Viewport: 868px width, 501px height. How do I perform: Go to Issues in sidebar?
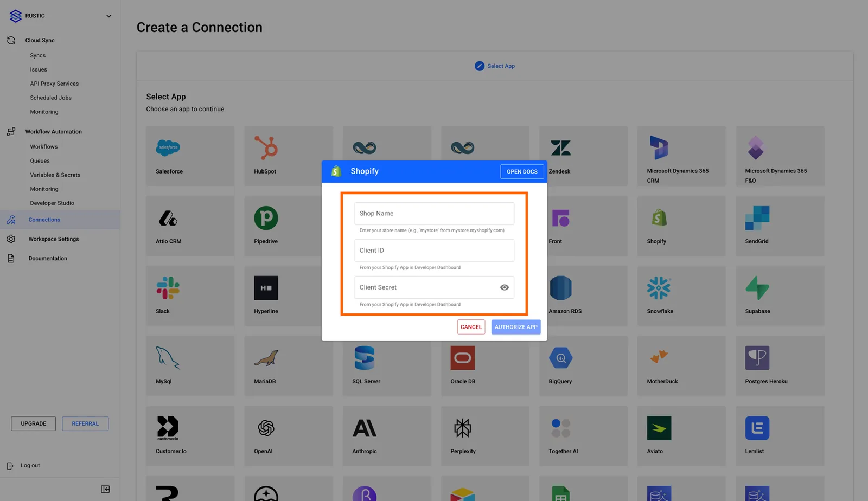[x=39, y=69]
